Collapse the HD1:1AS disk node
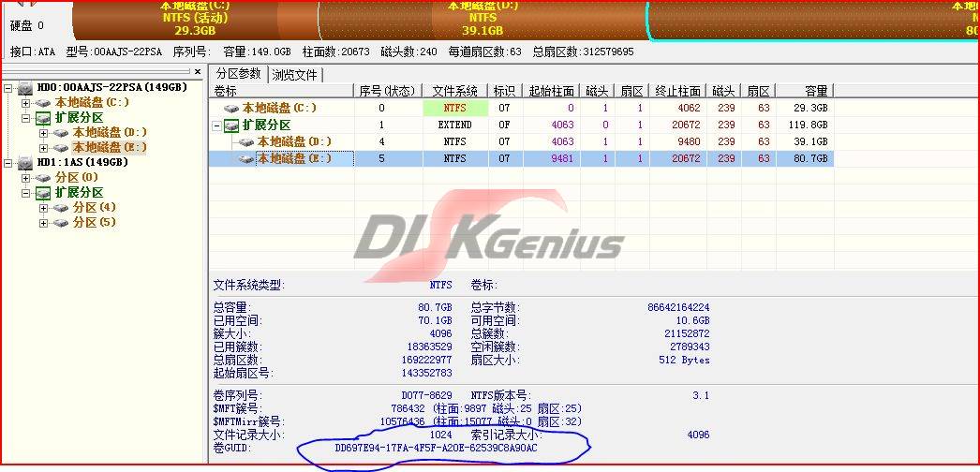Image resolution: width=980 pixels, height=472 pixels. point(7,163)
